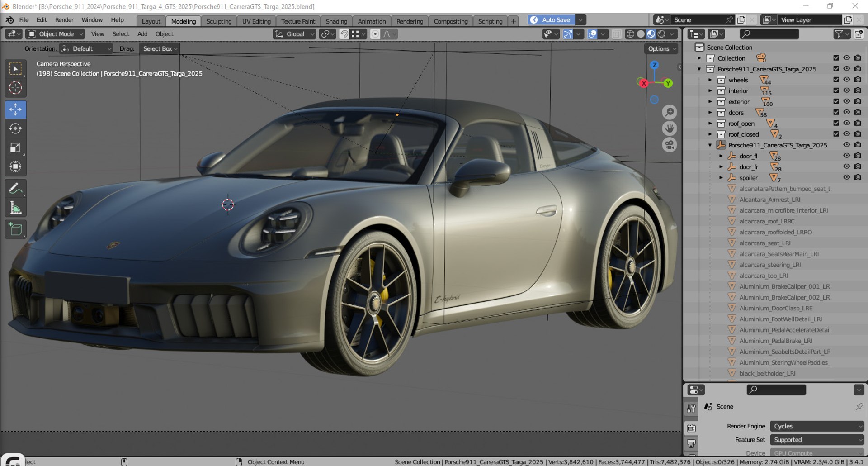The image size is (868, 466).
Task: Disable spoiler in renders camera icon
Action: (x=858, y=177)
